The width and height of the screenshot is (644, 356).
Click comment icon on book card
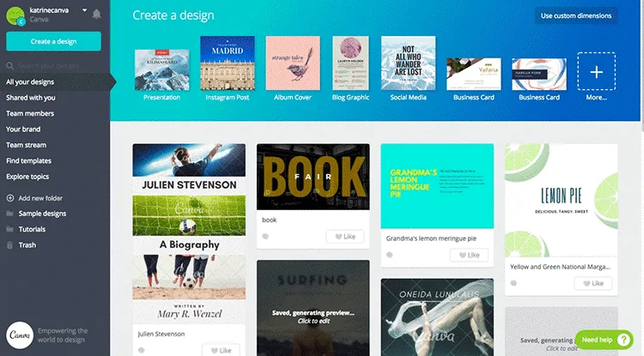265,237
